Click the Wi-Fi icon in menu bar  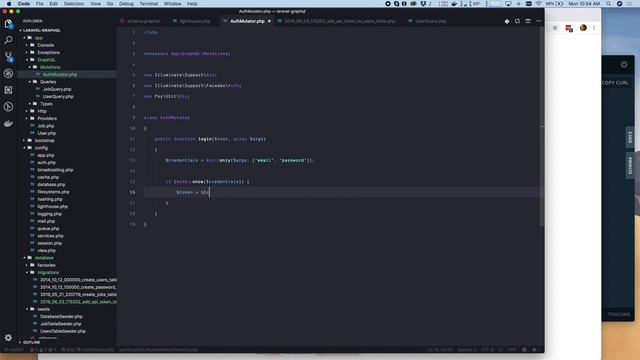pos(538,4)
